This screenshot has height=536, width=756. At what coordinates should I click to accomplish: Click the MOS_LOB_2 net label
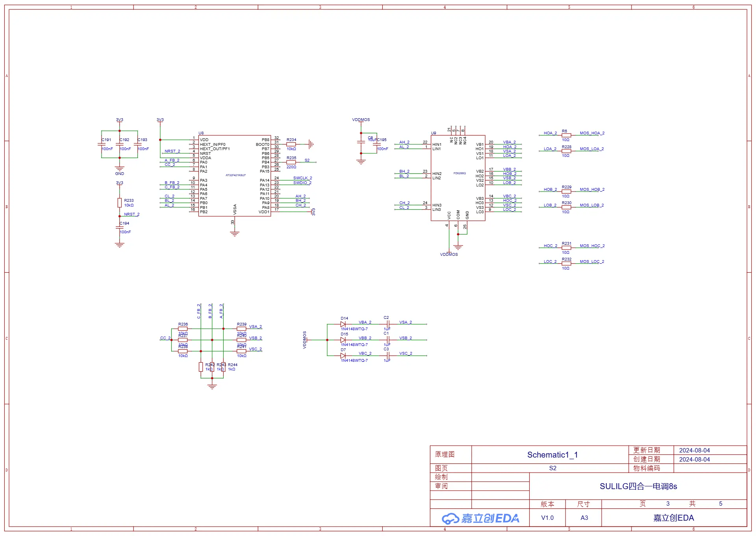591,205
